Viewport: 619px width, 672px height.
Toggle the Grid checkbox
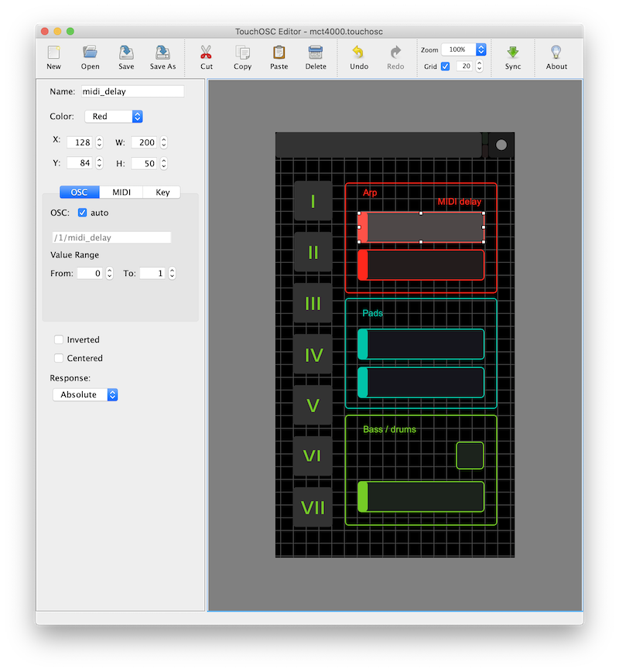click(445, 67)
